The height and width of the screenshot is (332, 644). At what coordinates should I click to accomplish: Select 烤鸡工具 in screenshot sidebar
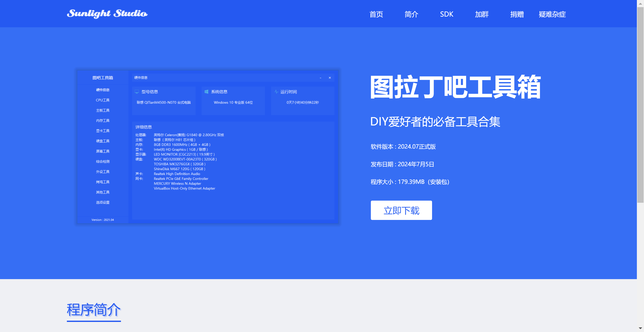[x=103, y=182]
